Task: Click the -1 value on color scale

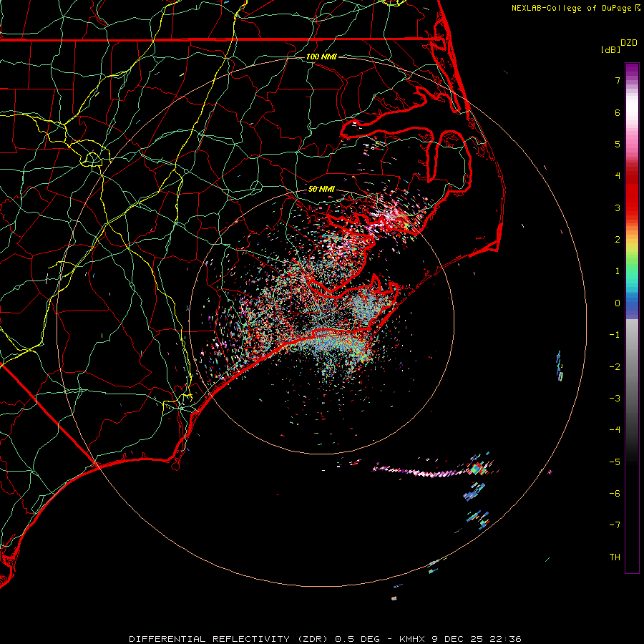Action: pos(615,335)
